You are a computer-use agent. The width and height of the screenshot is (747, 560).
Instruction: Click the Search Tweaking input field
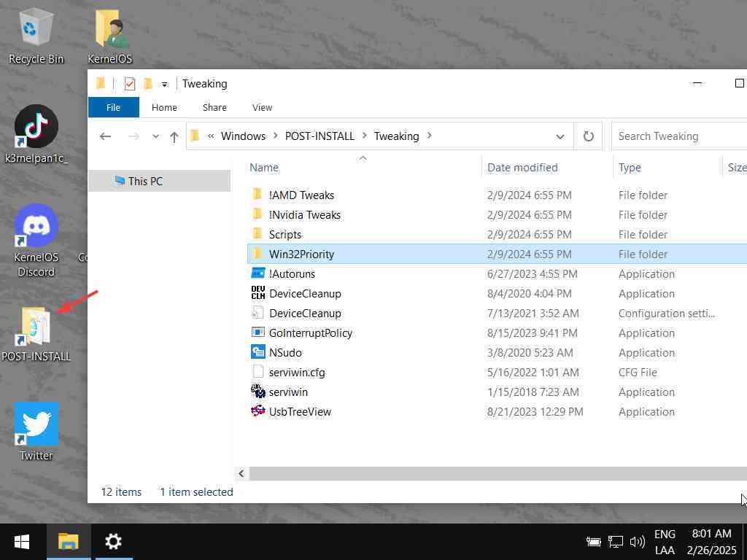coord(680,136)
